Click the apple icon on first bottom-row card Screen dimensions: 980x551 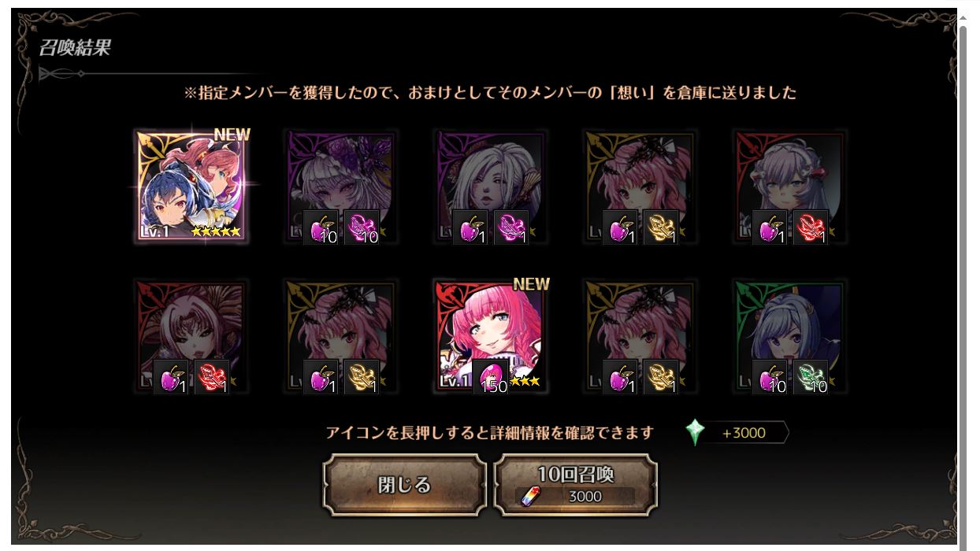(171, 378)
